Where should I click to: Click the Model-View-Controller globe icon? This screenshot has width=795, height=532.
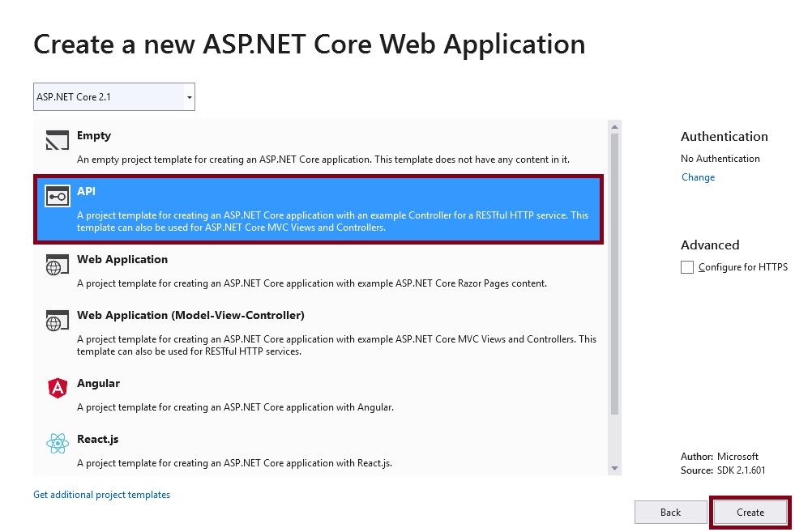58,321
